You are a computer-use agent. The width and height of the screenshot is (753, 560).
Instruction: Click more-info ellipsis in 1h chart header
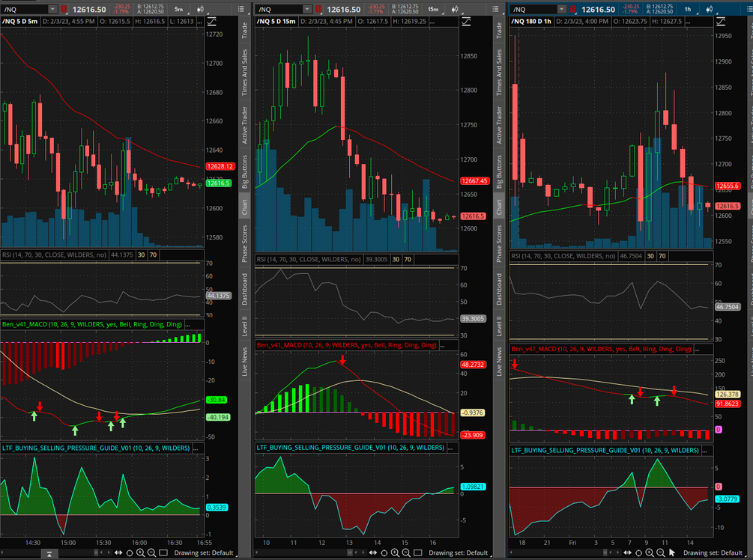point(688,22)
